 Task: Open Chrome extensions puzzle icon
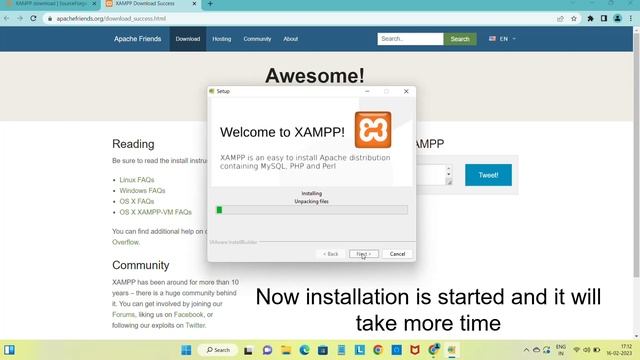point(590,18)
